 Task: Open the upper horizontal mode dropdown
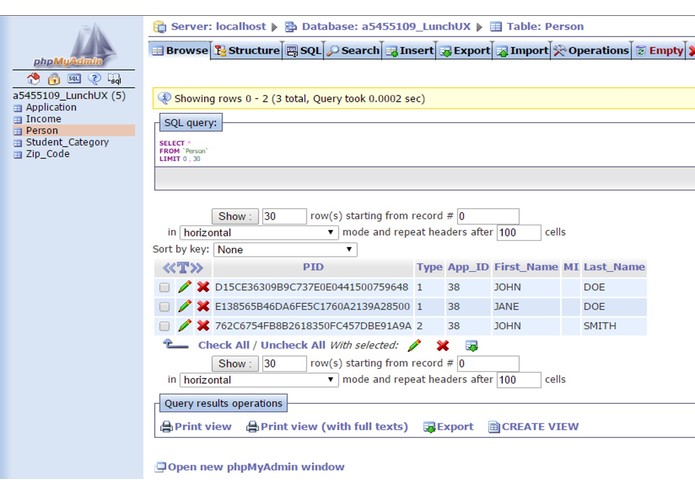point(259,233)
